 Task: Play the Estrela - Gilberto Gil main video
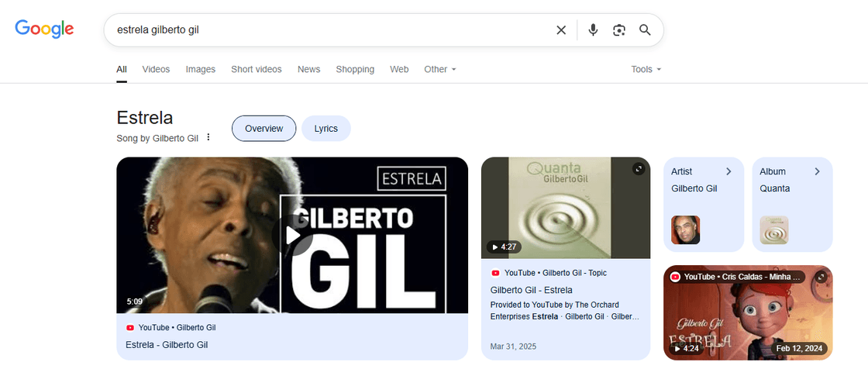point(292,236)
